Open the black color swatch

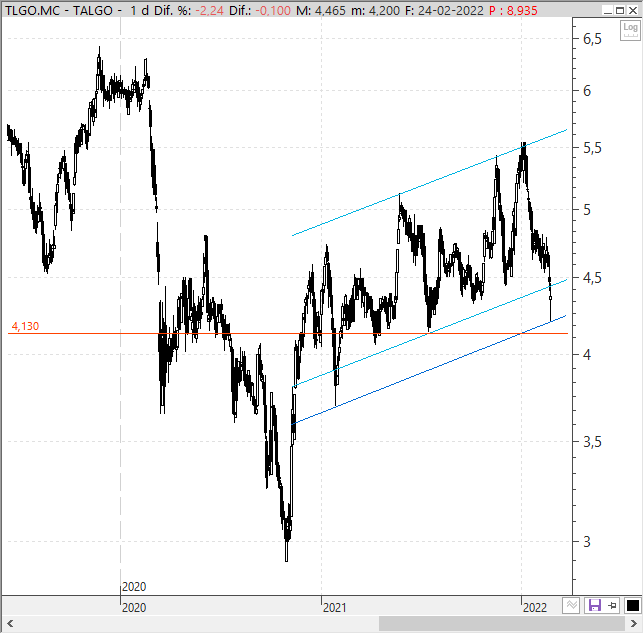coord(632,605)
